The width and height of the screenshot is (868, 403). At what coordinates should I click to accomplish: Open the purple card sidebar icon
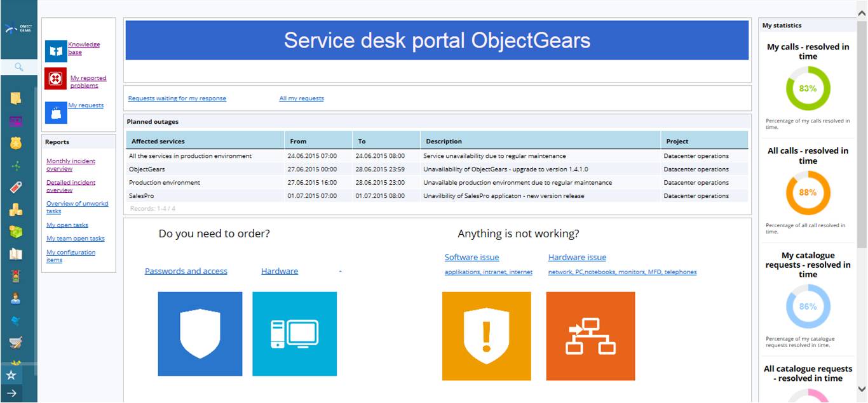[16, 121]
